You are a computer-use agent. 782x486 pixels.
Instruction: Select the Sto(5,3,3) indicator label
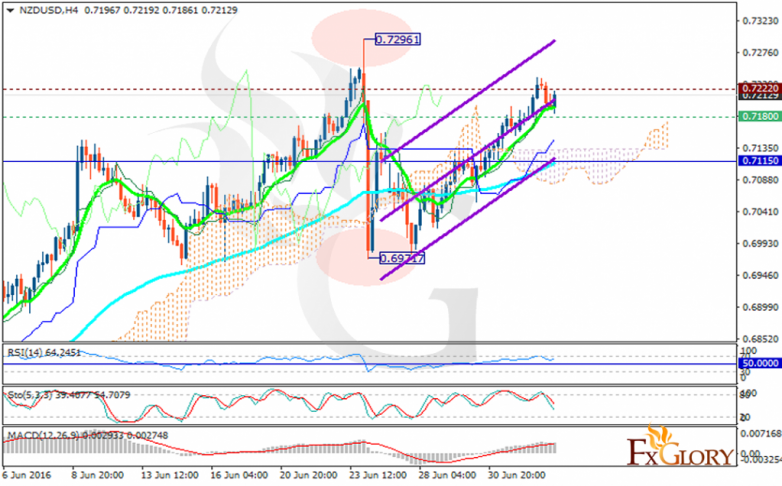click(69, 395)
